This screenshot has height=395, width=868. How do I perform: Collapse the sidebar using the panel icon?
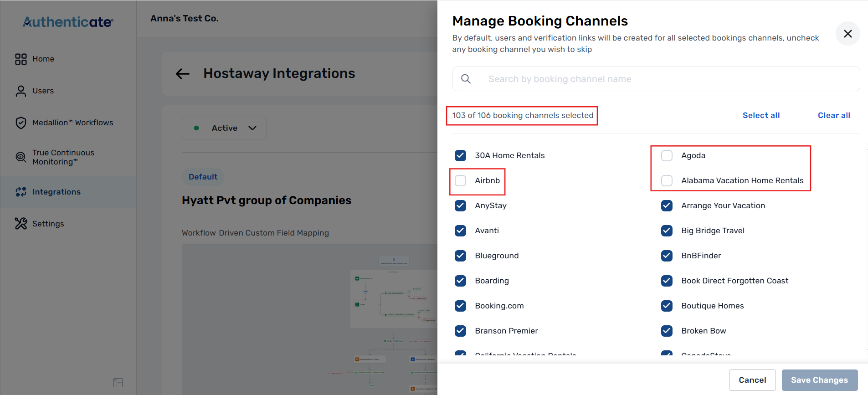pos(118,383)
